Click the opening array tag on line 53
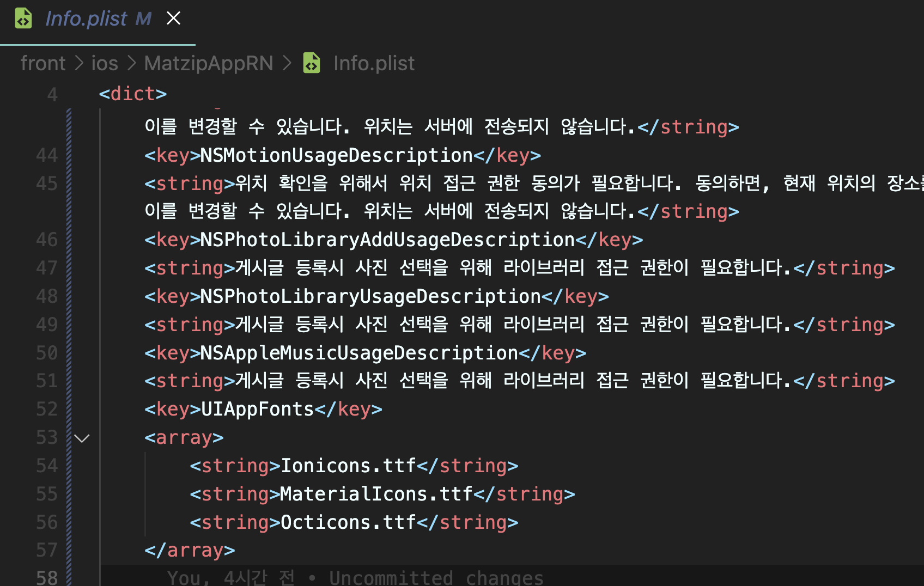This screenshot has width=924, height=586. coord(184,437)
